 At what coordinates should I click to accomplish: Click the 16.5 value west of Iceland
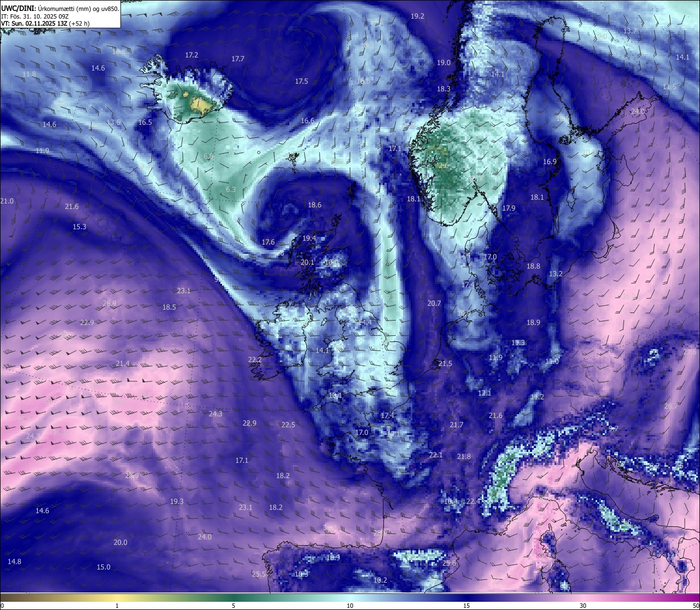tap(145, 123)
